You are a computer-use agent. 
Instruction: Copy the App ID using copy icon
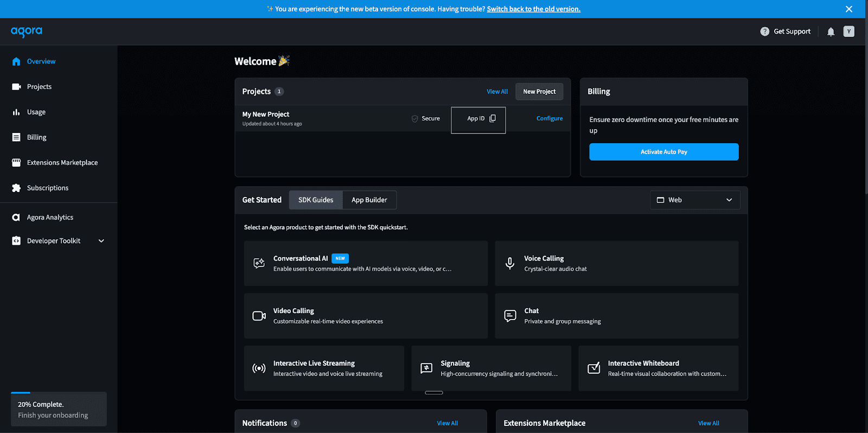pos(493,118)
